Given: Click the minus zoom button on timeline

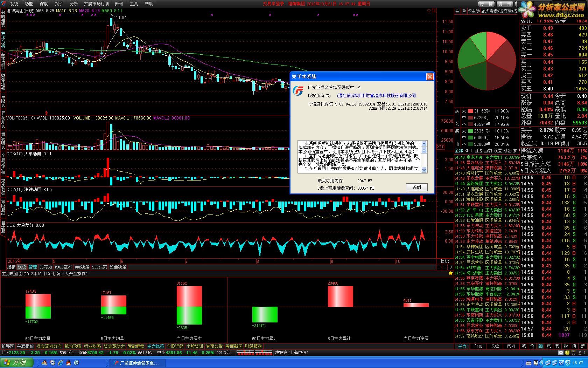Looking at the screenshot, I should click(x=444, y=267).
